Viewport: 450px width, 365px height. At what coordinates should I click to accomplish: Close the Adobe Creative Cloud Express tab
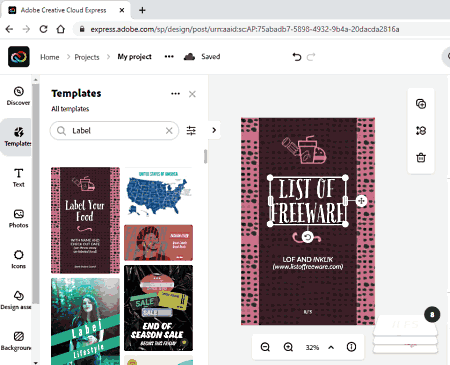click(122, 10)
